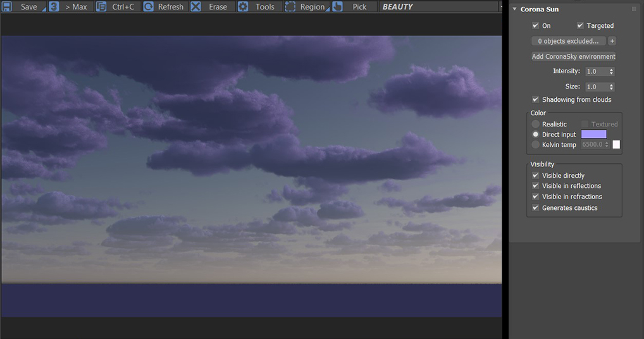This screenshot has width=644, height=339.
Task: Toggle Shadowing from clouds
Action: 536,100
